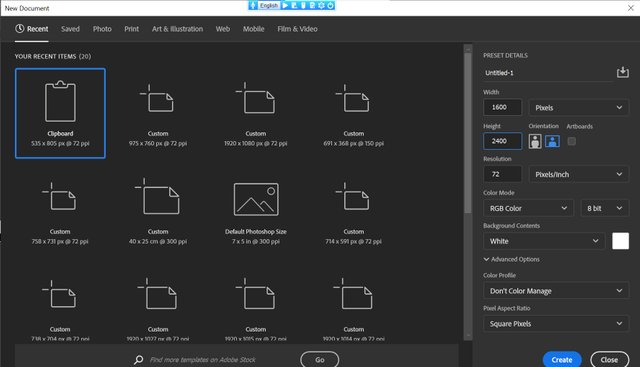Viewport: 640px width, 367px height.
Task: Click the play icon in the top blue toolbar
Action: tap(285, 5)
